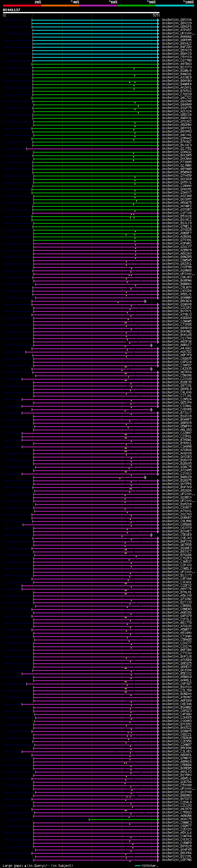Click the red 20% identity legend bar

click(x=22, y=6)
